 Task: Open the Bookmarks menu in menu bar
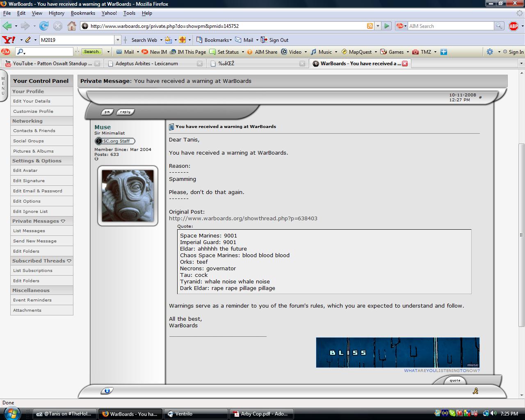[83, 13]
